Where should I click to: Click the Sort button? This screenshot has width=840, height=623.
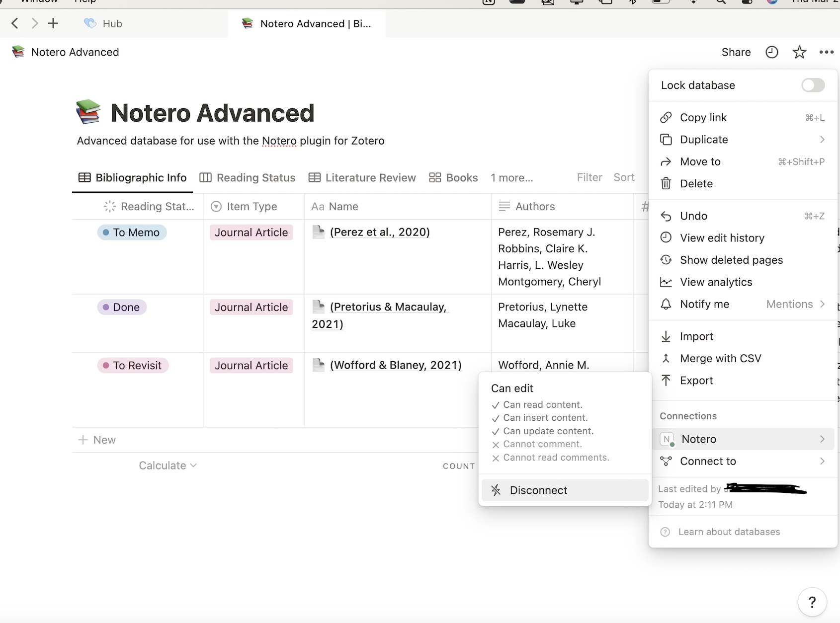624,177
